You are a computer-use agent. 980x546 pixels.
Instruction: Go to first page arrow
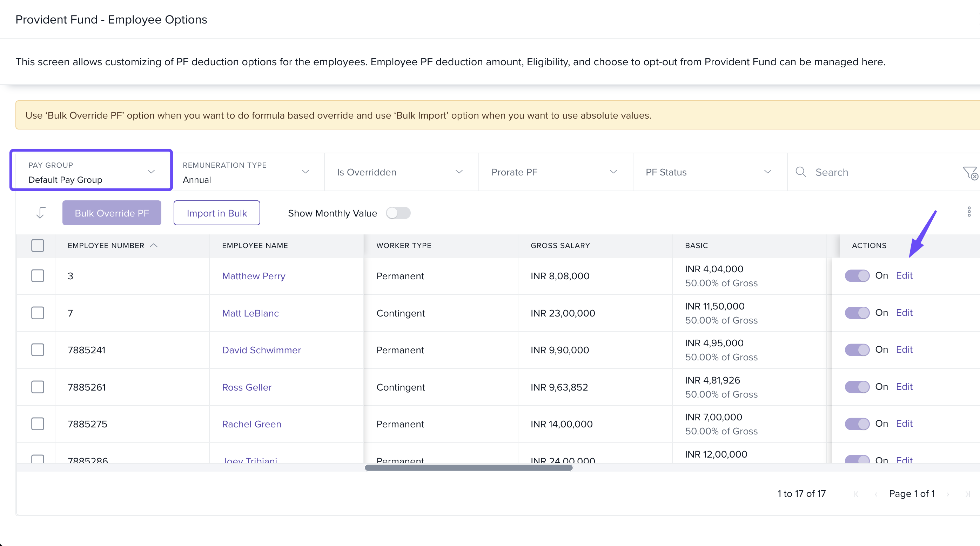point(855,494)
